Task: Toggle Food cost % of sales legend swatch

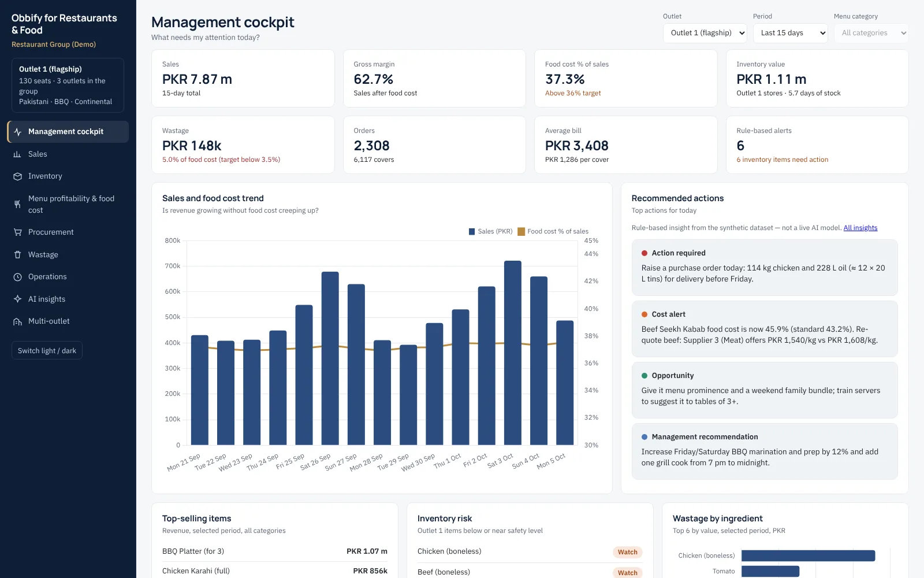Action: (521, 231)
